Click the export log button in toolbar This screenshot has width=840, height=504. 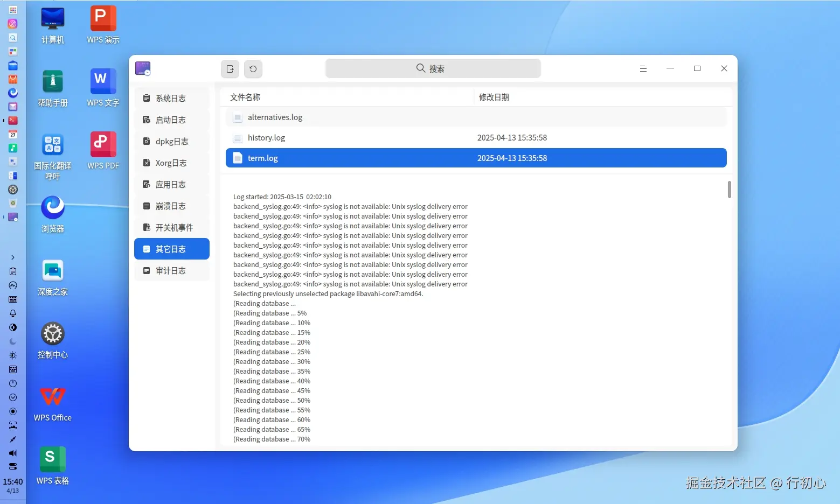point(230,69)
